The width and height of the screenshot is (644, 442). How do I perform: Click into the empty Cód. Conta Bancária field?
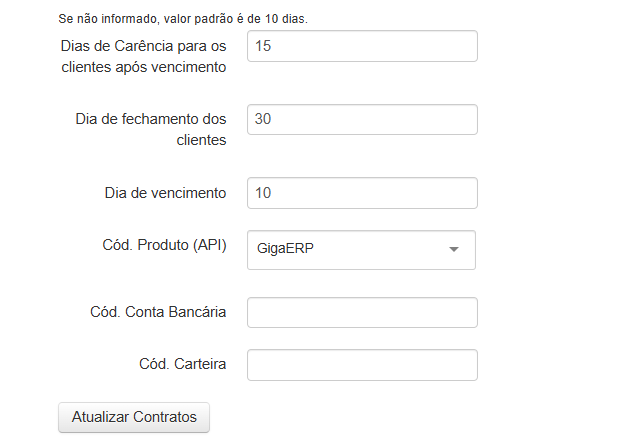click(362, 312)
